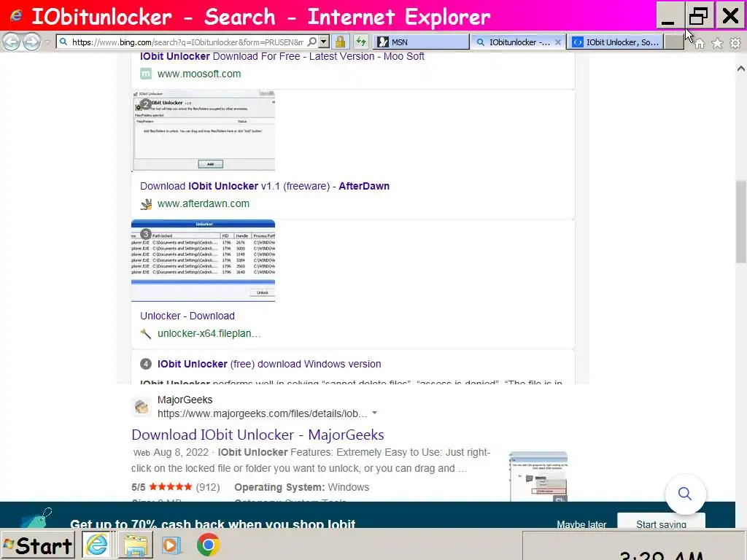Switch to the MSN tab
747x560 pixels.
[x=421, y=42]
